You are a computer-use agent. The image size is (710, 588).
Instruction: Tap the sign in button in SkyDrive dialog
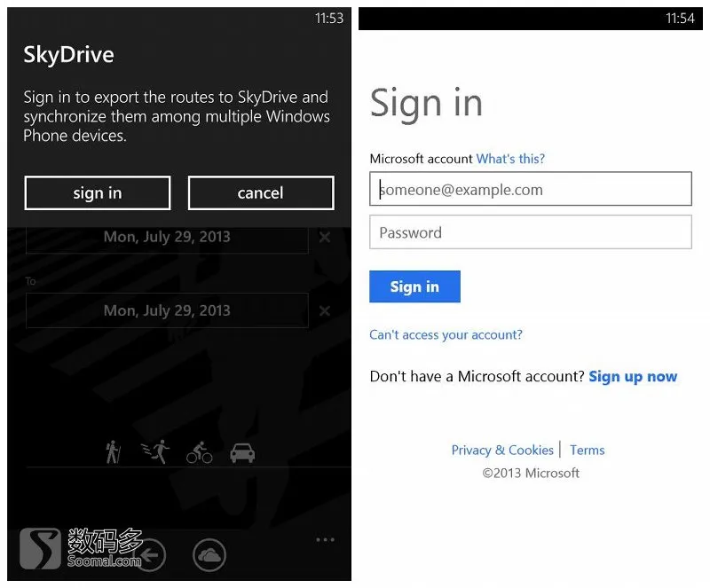click(98, 193)
